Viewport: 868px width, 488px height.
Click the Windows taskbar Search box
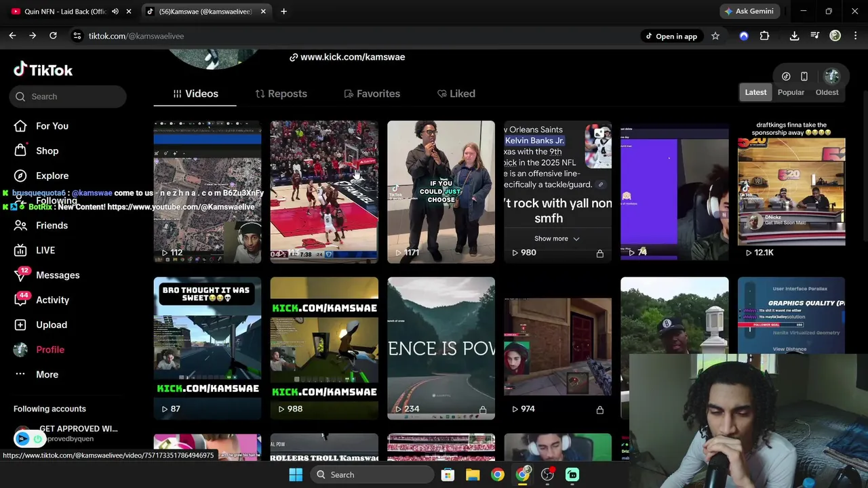[372, 474]
